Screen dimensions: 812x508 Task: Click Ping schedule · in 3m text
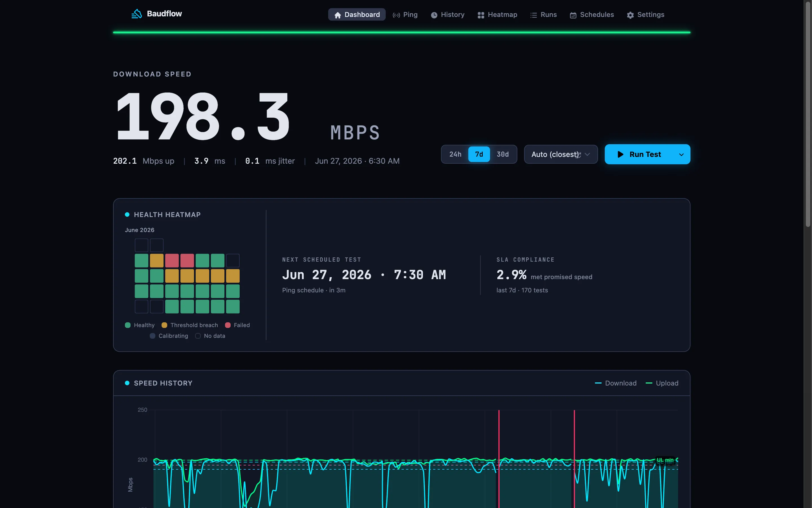point(314,290)
